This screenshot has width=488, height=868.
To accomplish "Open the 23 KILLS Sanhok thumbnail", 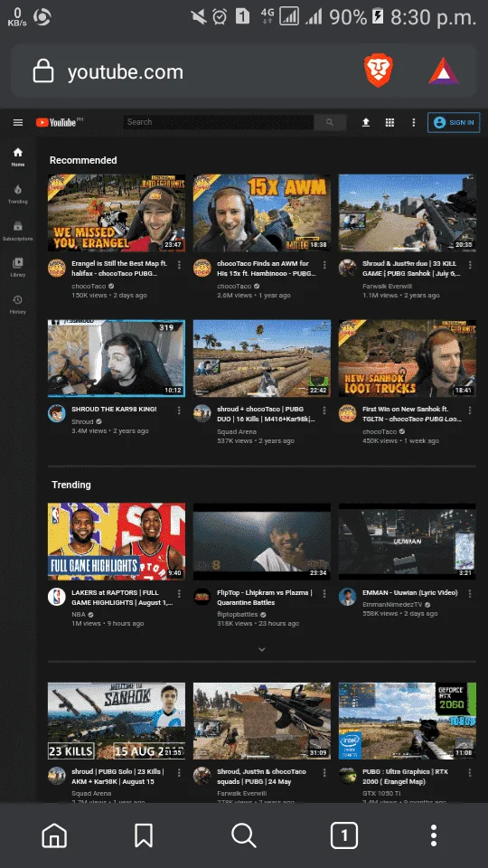I will pos(117,721).
